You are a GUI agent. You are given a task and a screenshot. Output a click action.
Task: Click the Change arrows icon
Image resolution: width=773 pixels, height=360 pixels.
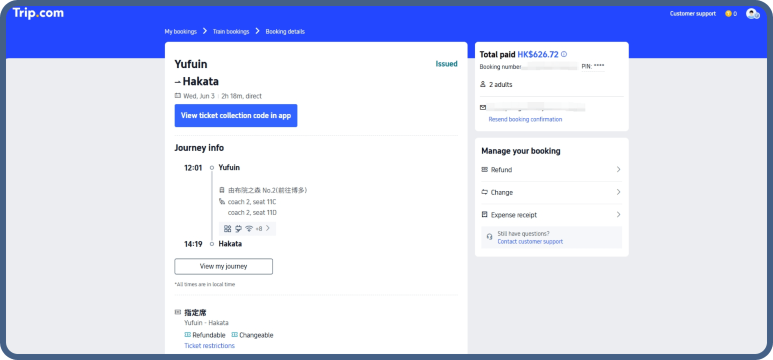485,192
